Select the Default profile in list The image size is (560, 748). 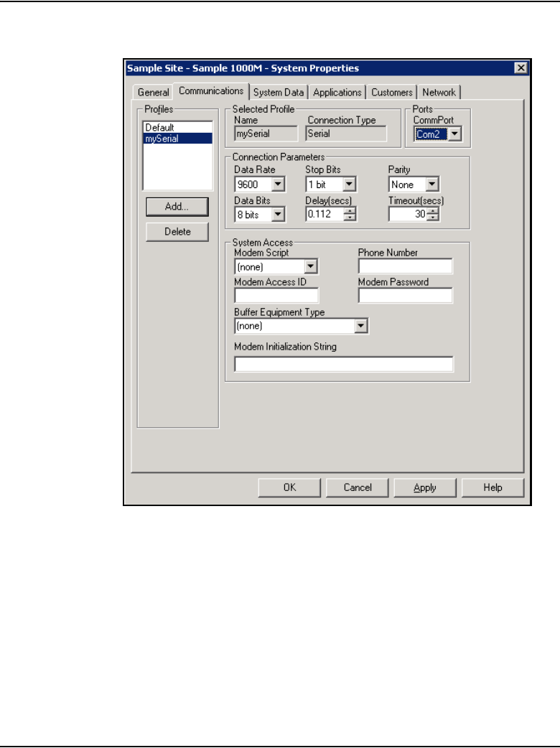coord(177,127)
